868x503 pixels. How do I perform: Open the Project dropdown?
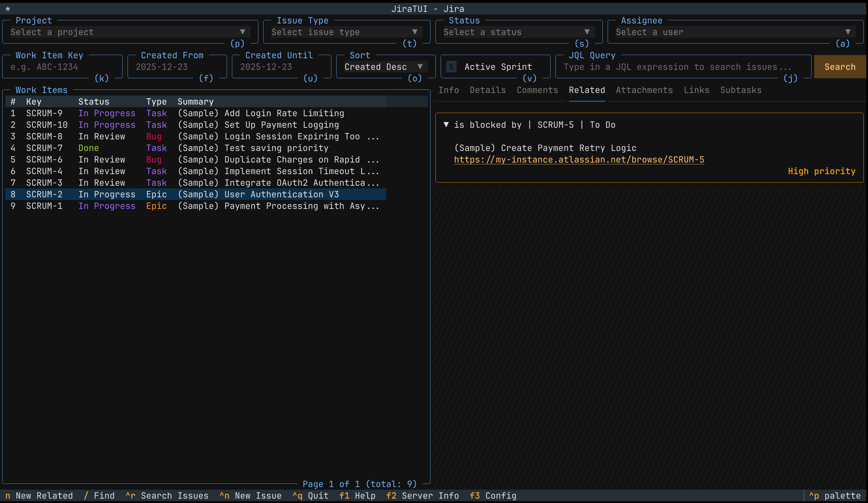(x=130, y=32)
